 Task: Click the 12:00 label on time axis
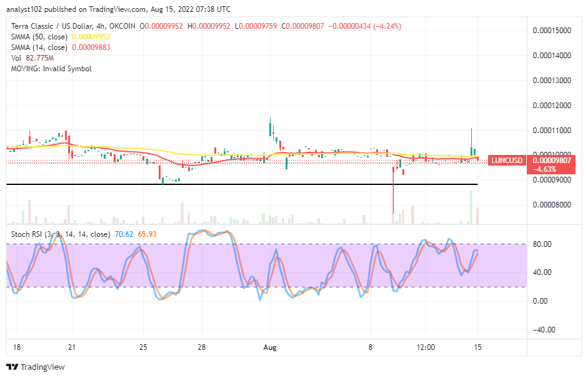coord(426,347)
